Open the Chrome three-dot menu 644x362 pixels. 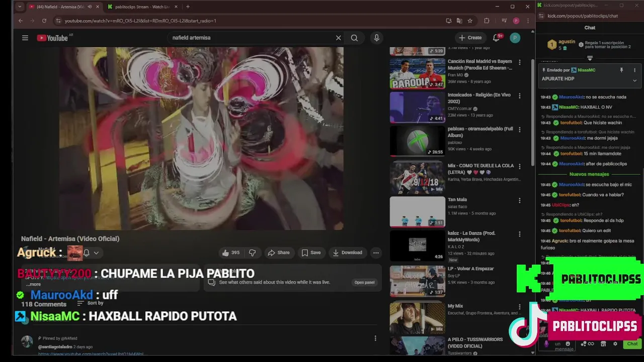pos(528,21)
